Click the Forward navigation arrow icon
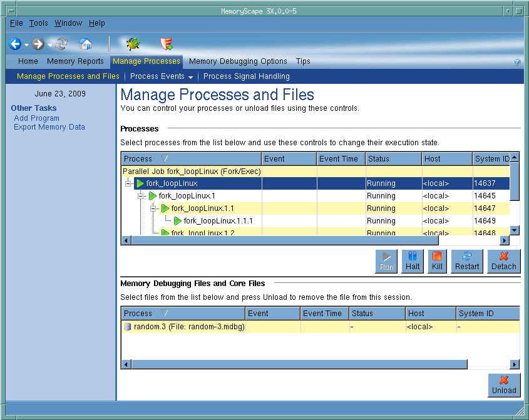Screen dimensions: 529x420 click(38, 44)
